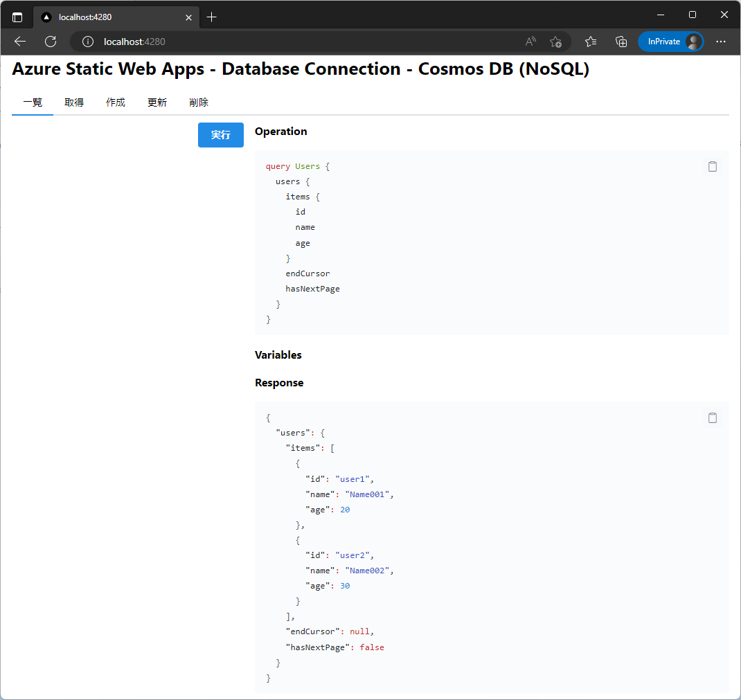Click the page title heading
The width and height of the screenshot is (741, 700).
tap(301, 69)
